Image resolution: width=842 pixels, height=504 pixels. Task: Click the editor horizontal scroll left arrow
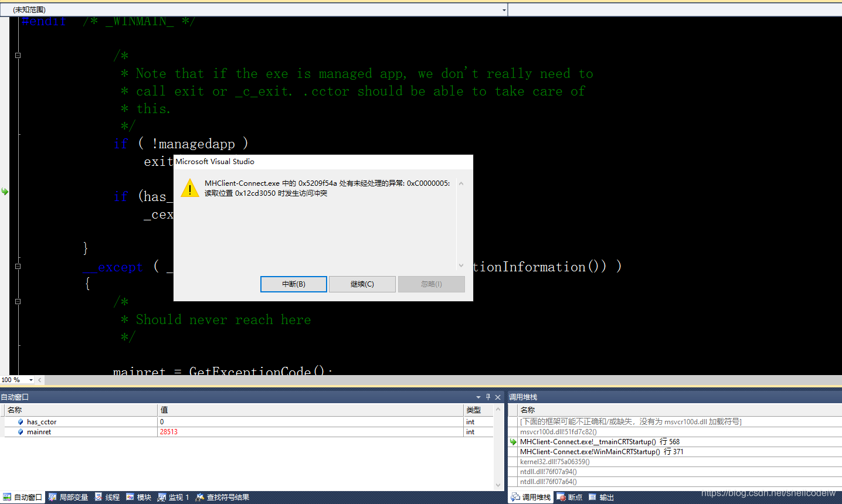point(40,380)
